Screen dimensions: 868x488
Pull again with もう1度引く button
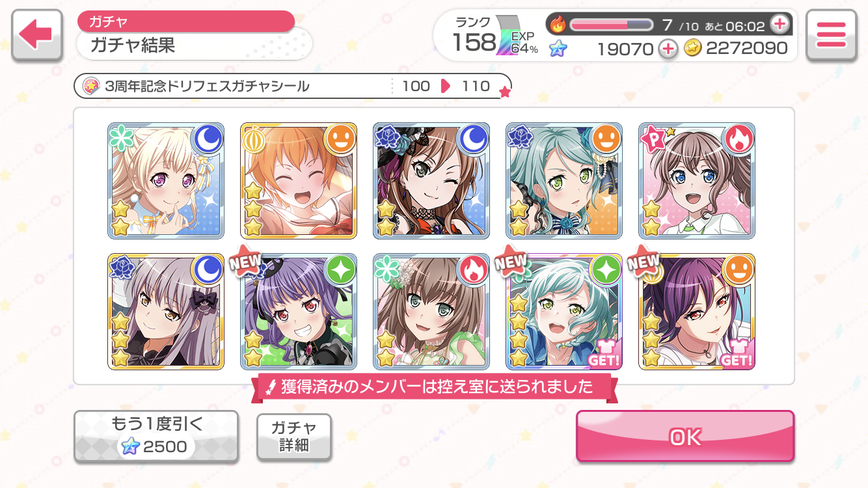(156, 437)
